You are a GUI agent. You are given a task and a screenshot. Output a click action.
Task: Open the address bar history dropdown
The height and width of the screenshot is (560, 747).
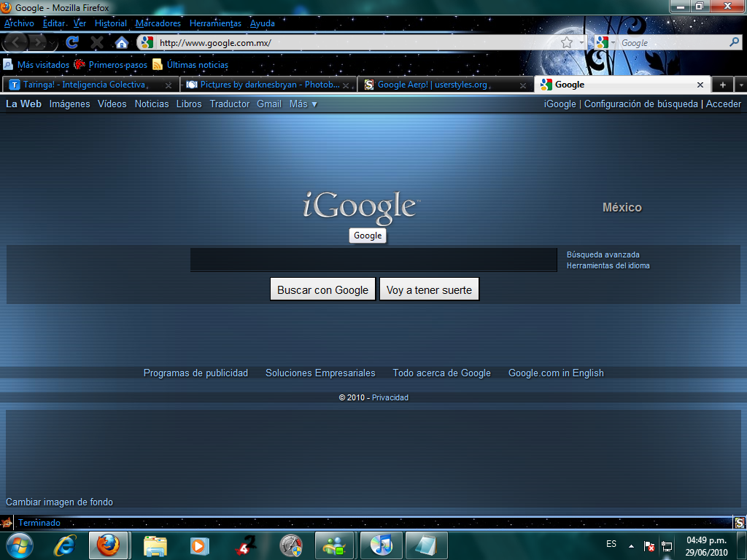click(x=581, y=43)
